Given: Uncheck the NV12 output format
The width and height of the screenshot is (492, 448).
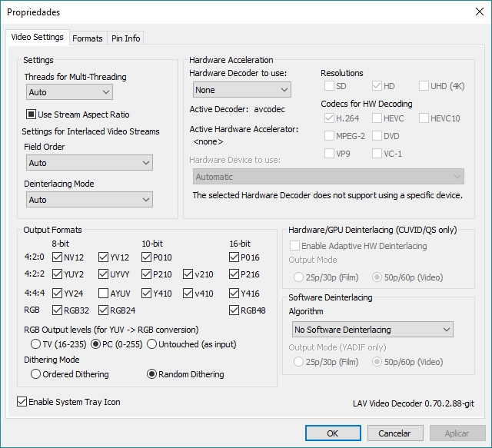Looking at the screenshot, I should tap(58, 257).
